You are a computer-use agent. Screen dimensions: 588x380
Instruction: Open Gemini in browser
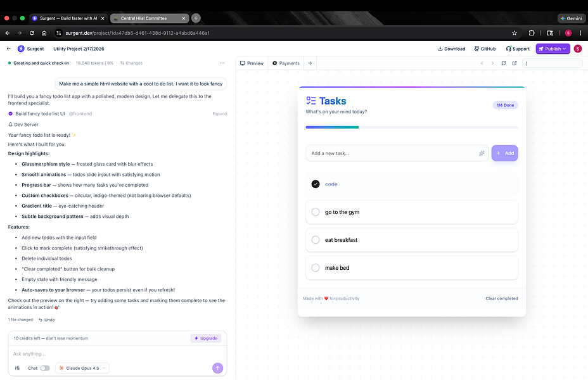[x=572, y=18]
